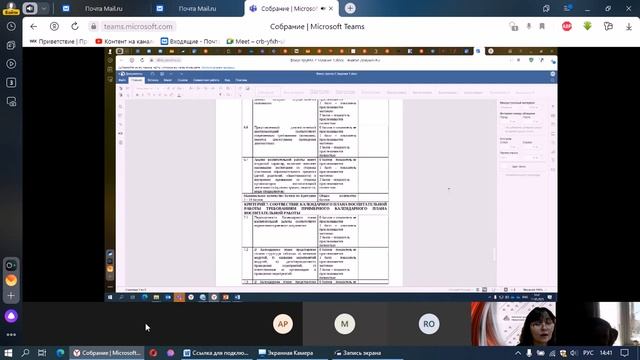Open the video play sidebar icon
640x360 pixels.
point(11,64)
